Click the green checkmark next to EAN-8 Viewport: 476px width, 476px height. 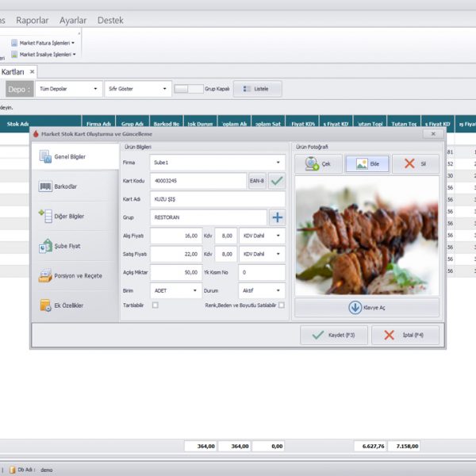[277, 181]
